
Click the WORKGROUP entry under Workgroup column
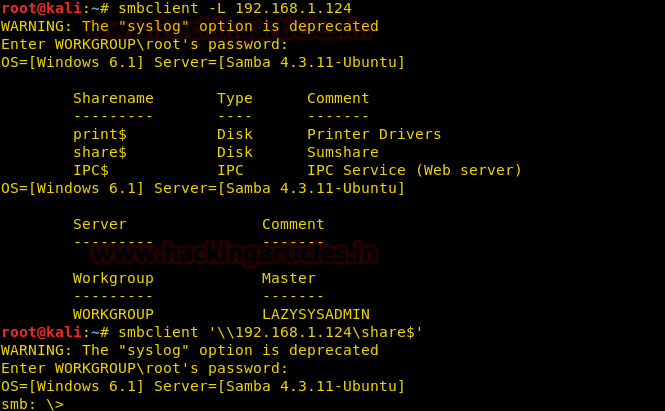(x=113, y=314)
